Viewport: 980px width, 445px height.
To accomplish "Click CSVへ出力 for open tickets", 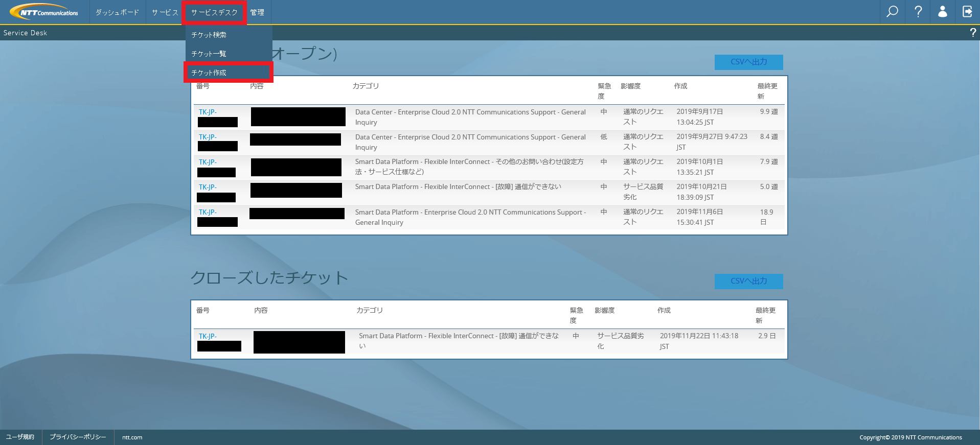I will pyautogui.click(x=748, y=62).
